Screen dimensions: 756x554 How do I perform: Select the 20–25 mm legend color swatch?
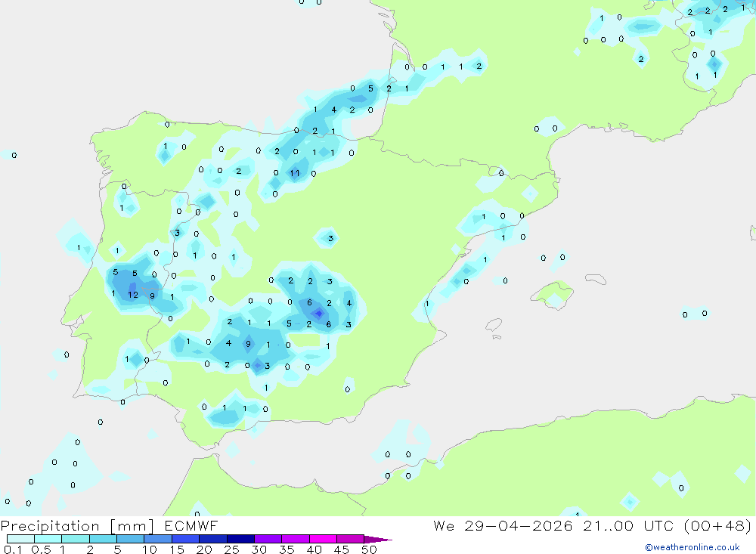click(212, 539)
